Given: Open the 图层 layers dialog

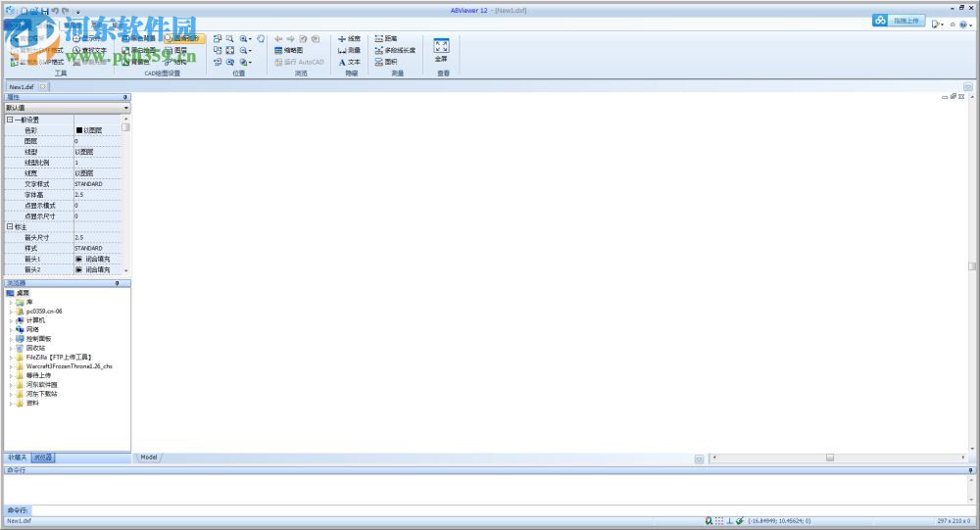Looking at the screenshot, I should point(175,50).
